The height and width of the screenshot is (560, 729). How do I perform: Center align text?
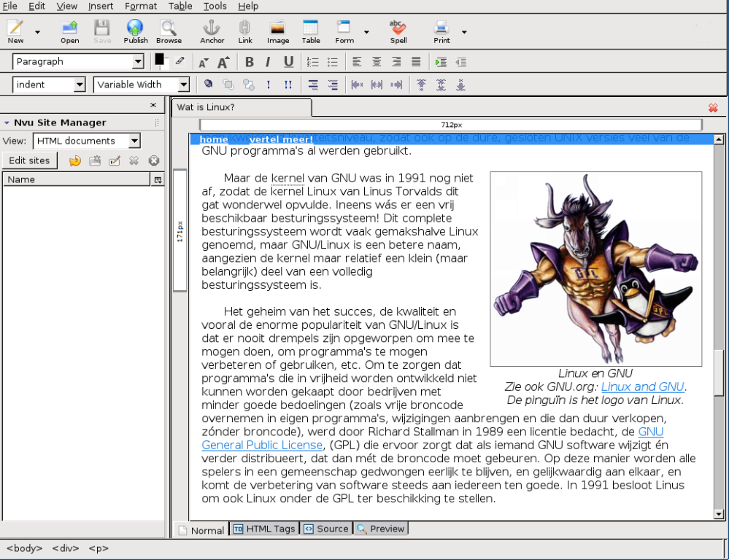point(377,62)
